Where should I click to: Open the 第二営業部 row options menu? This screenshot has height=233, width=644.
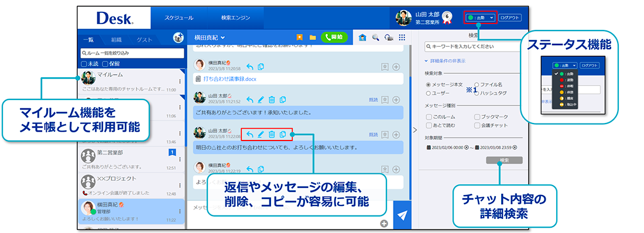(x=180, y=160)
